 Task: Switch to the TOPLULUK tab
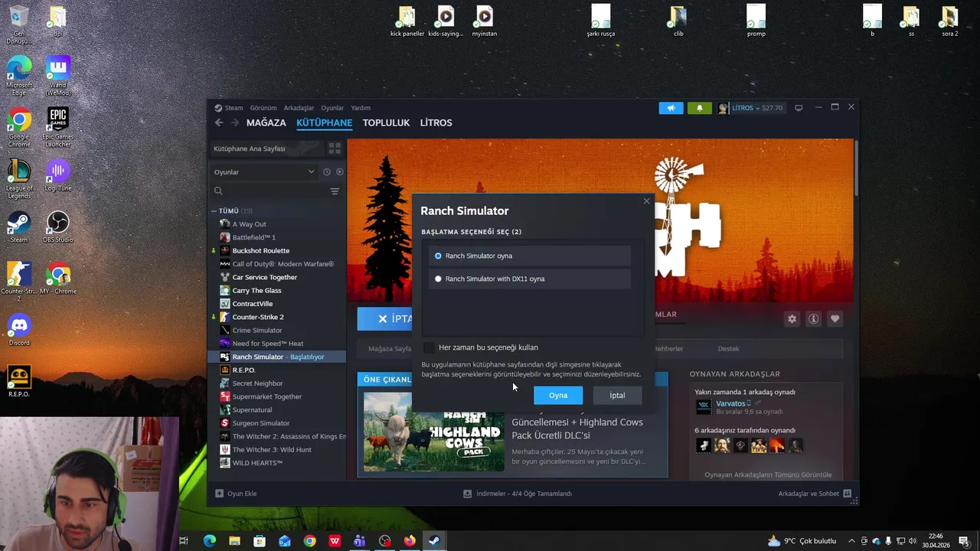point(386,122)
